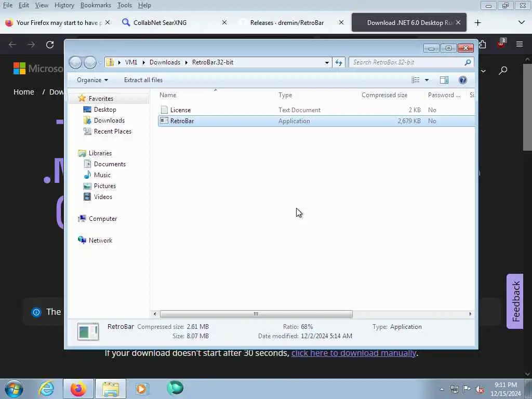Open Downloads folder in Favorites
This screenshot has height=399, width=532.
pyautogui.click(x=109, y=121)
